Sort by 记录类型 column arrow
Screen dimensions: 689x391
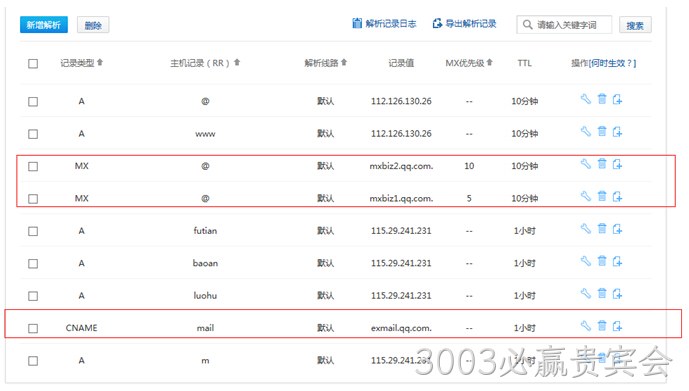pos(100,62)
